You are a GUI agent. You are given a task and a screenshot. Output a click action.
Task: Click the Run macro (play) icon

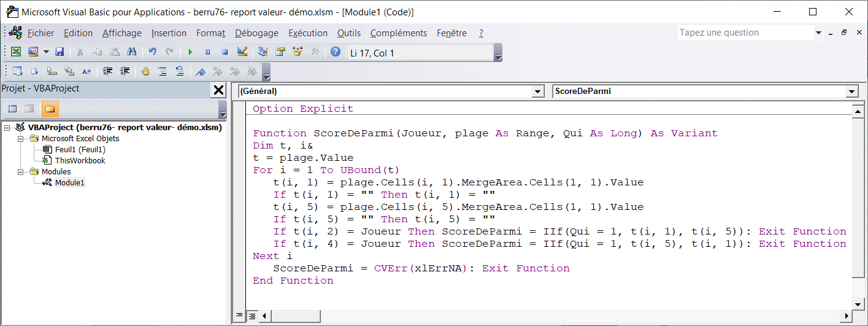(x=190, y=53)
